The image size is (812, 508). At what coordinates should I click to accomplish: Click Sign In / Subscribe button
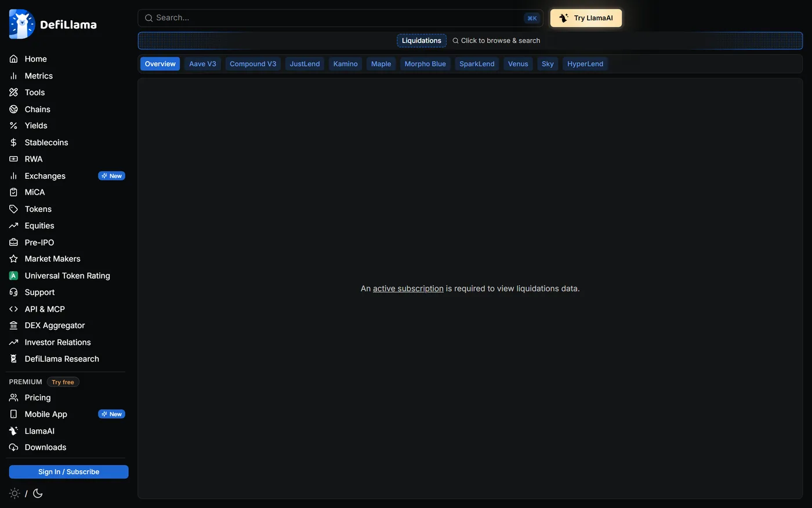click(68, 472)
